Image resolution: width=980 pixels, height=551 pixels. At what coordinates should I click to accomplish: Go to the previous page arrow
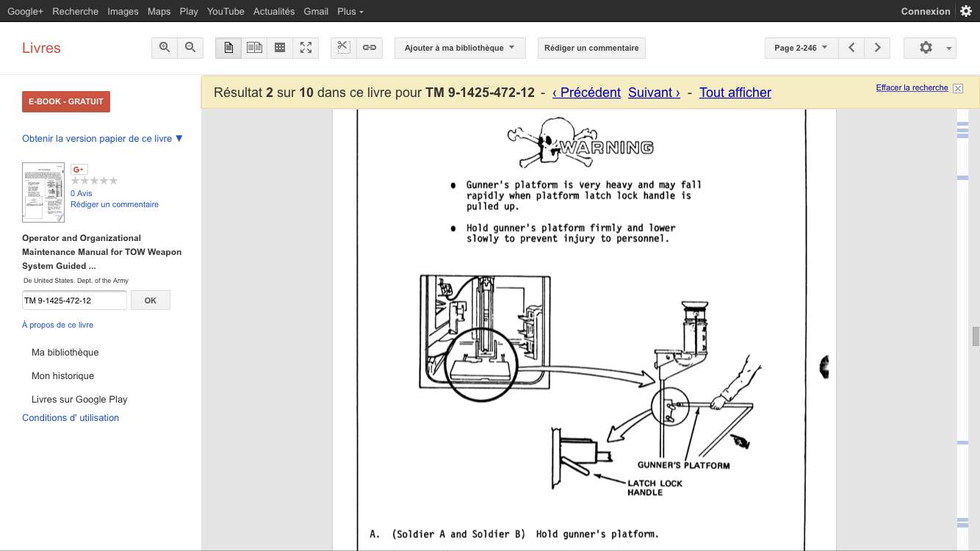[851, 48]
